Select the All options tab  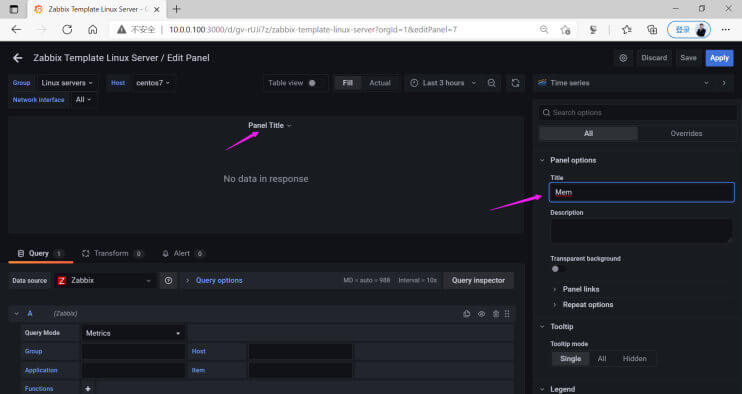tap(588, 133)
